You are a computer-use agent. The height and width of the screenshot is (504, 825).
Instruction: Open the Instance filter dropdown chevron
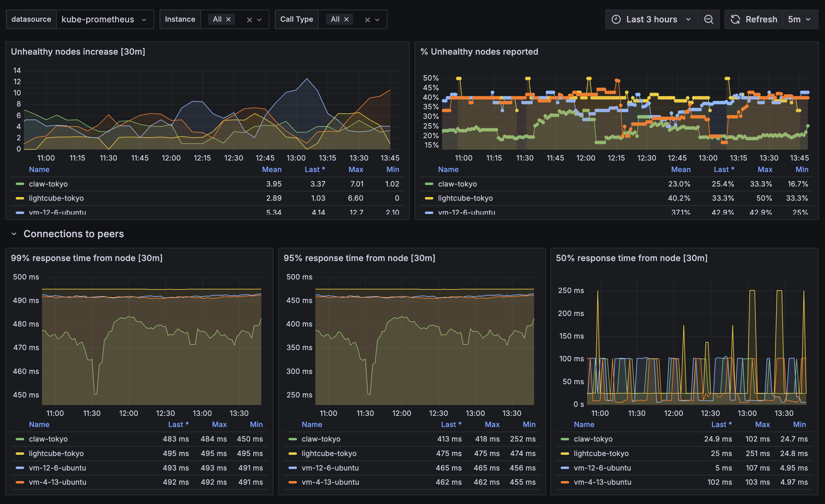260,19
